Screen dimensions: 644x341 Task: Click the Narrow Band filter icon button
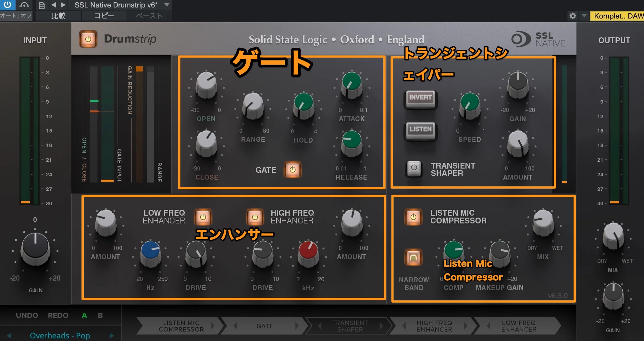click(413, 258)
